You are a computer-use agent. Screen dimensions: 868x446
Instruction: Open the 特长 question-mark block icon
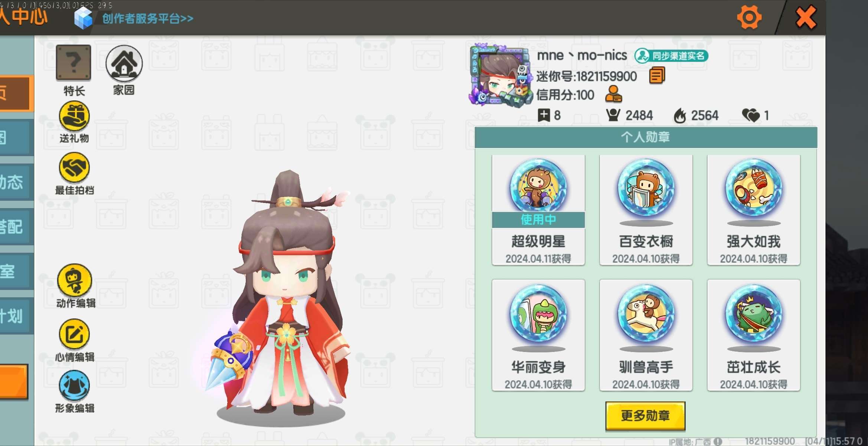[74, 62]
